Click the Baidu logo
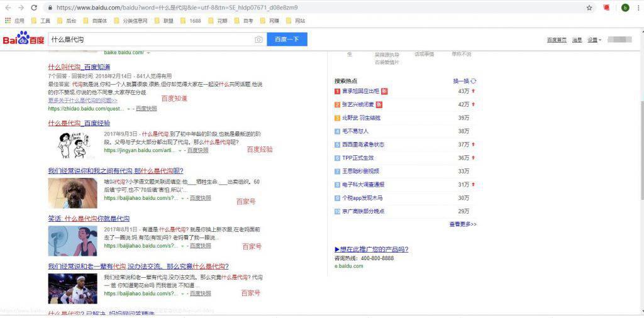The height and width of the screenshot is (318, 644). pyautogui.click(x=23, y=38)
